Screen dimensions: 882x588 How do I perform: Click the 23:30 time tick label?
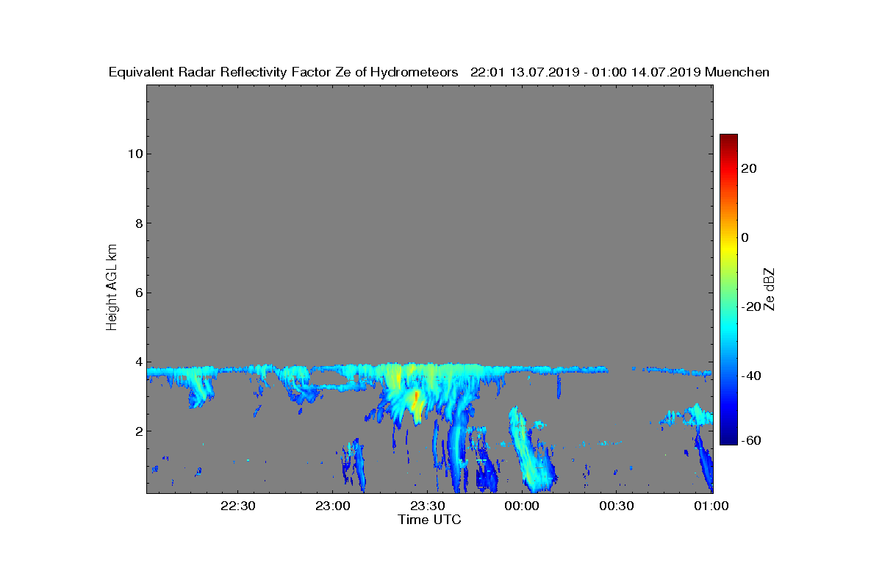(427, 506)
